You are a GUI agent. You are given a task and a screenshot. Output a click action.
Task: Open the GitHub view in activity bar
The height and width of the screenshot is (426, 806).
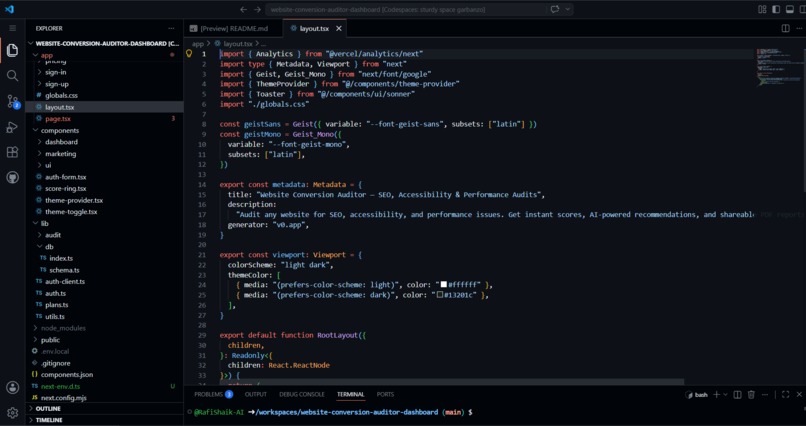pos(12,178)
